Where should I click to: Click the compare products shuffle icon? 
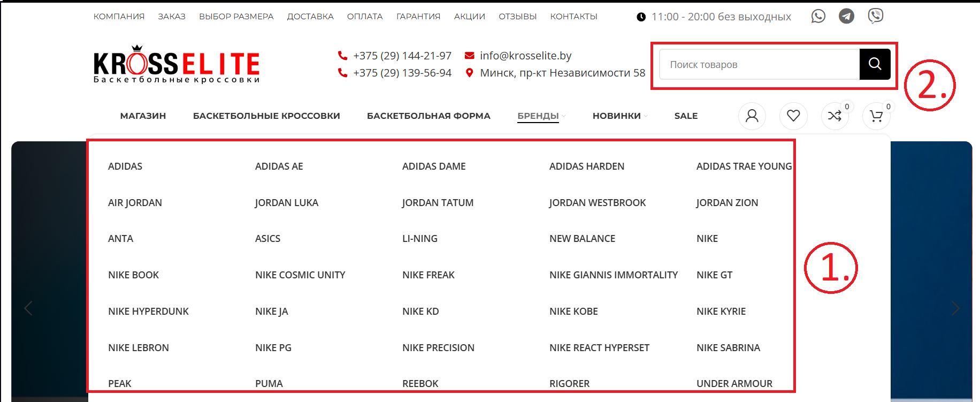coord(834,116)
